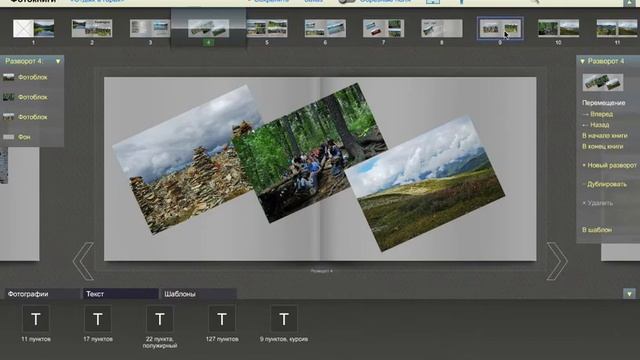Click the spread preview thumbnail in right panel
The height and width of the screenshot is (360, 640).
[602, 82]
